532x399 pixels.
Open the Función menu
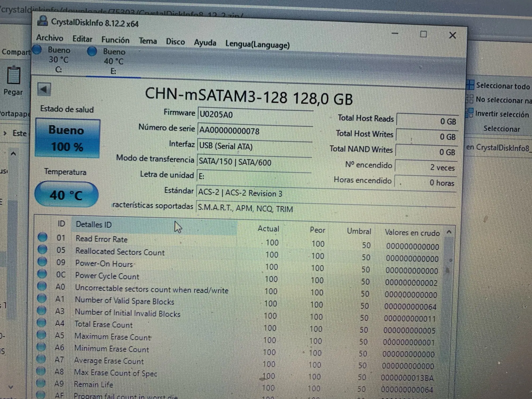tap(115, 40)
